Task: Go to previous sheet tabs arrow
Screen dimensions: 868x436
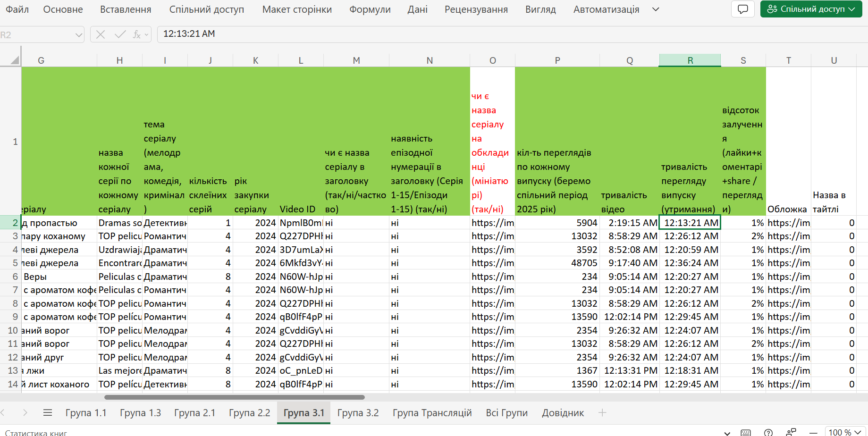Action: (x=4, y=413)
